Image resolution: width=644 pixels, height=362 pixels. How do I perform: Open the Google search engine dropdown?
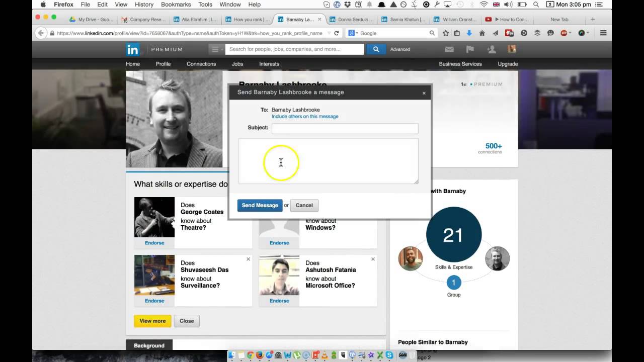(352, 33)
